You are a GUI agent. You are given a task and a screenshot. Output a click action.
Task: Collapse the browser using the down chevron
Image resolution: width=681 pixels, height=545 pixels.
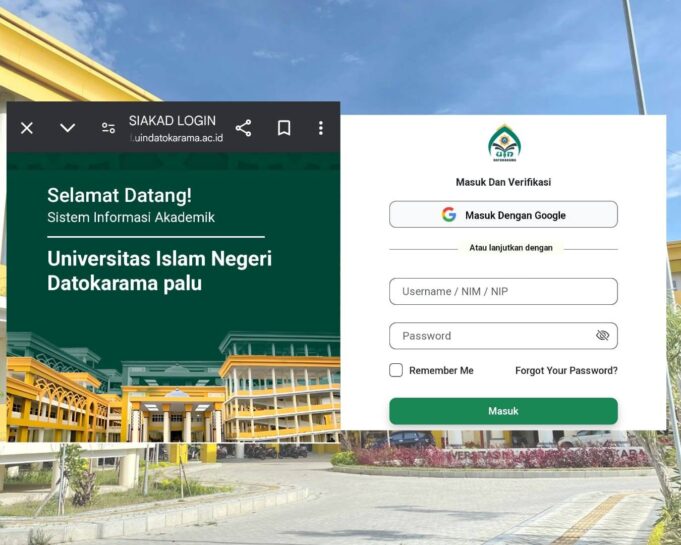point(68,128)
